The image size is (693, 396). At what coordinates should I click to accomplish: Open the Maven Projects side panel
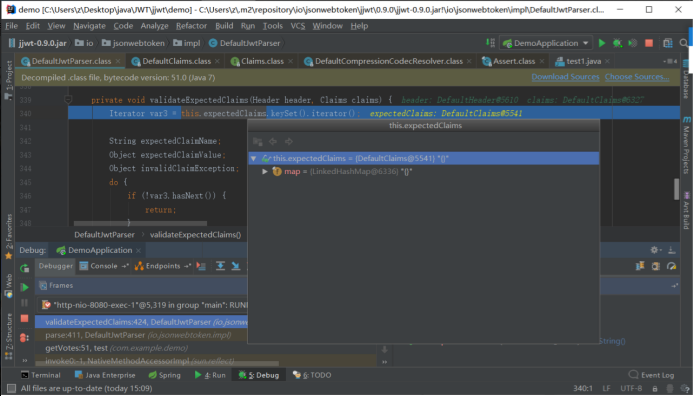[x=686, y=145]
